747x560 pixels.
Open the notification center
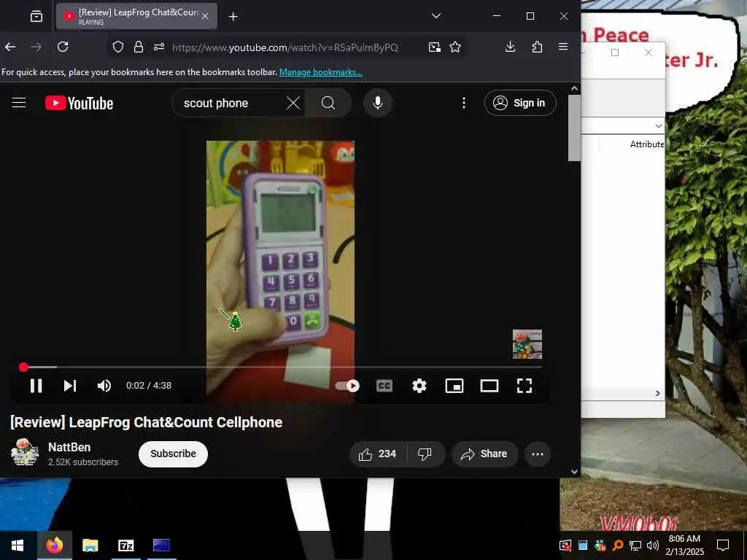(x=723, y=545)
